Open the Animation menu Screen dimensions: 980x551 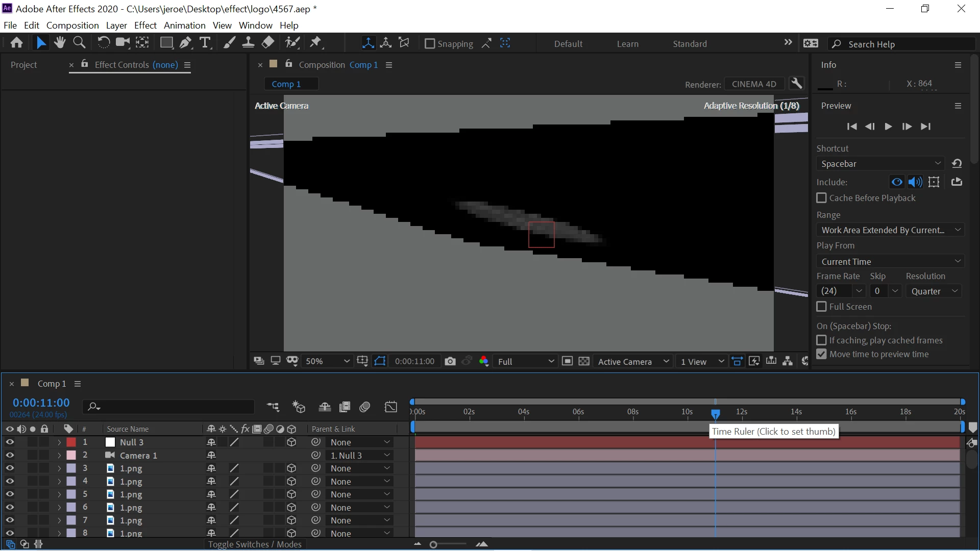point(184,25)
